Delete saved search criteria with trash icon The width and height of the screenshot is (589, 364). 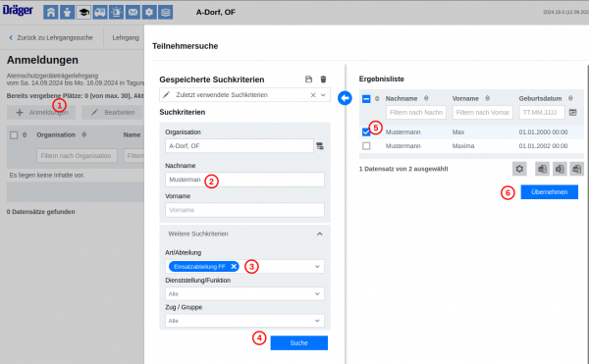(x=323, y=79)
